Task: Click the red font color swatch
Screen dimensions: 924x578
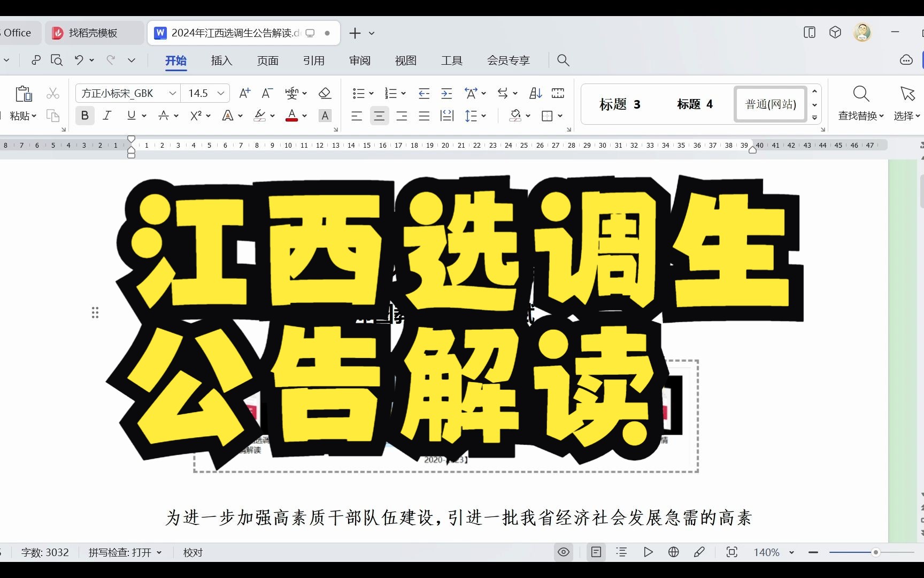Action: [291, 116]
